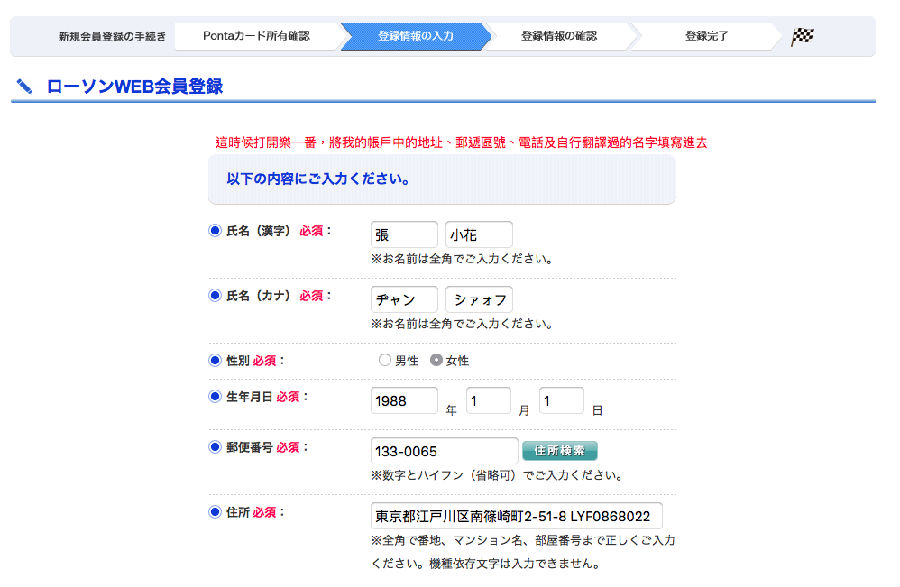
Task: Open the 登録完了 step tab
Action: [x=707, y=36]
